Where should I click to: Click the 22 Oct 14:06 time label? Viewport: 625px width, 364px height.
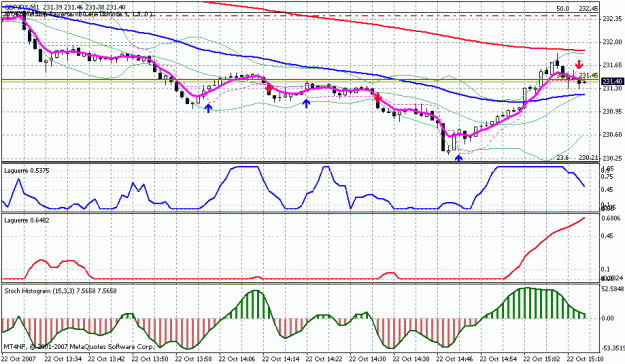tap(238, 358)
